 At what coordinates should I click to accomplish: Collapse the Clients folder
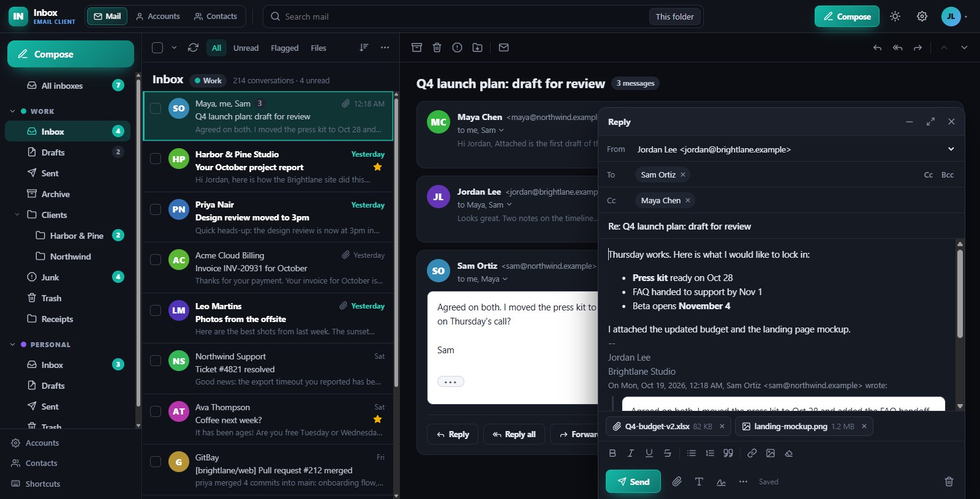(17, 215)
